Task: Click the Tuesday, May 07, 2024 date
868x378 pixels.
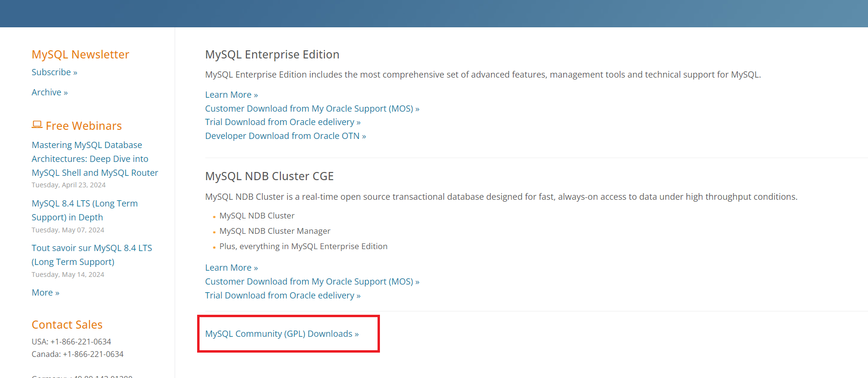Action: [68, 230]
